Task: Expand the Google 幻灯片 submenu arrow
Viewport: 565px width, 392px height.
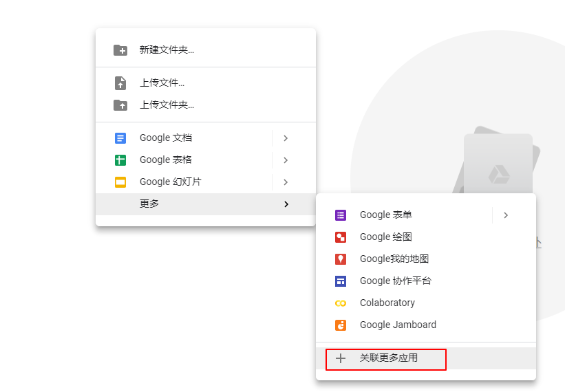Action: pyautogui.click(x=286, y=182)
